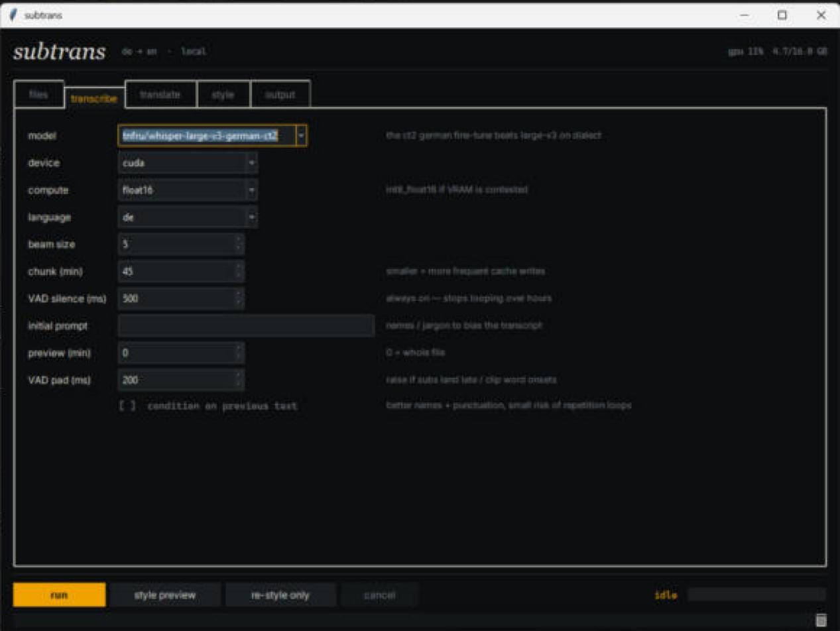Click the idle status text
Image resolution: width=840 pixels, height=631 pixels.
[666, 595]
